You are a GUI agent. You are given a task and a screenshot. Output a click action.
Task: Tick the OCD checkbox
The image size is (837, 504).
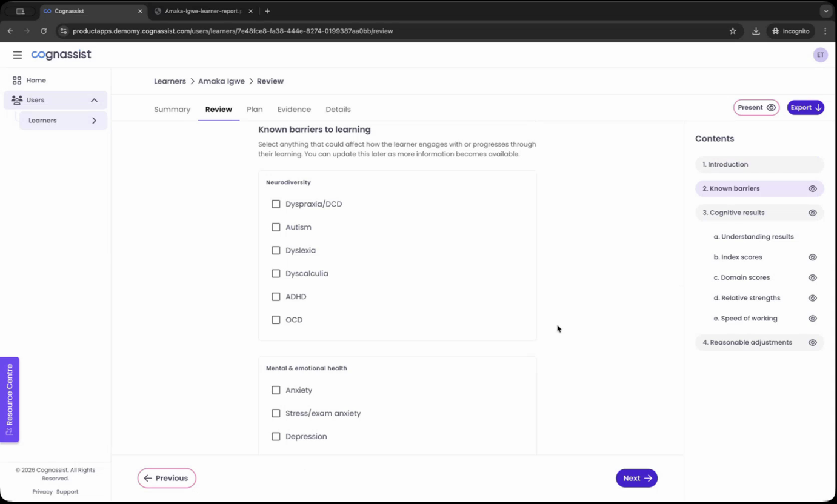(276, 320)
